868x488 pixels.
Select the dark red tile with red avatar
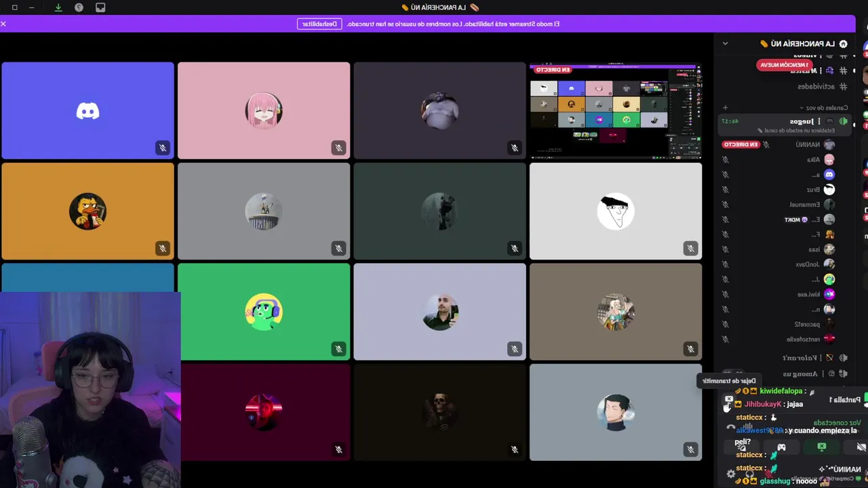[264, 412]
